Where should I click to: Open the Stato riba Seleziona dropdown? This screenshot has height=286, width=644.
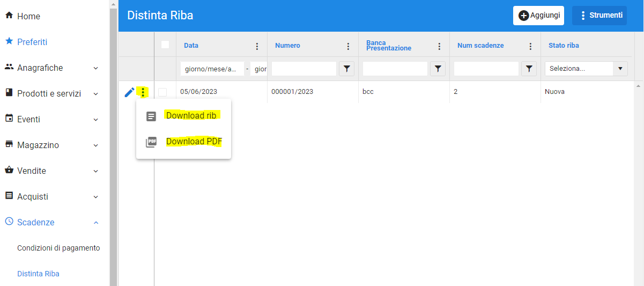tap(586, 69)
